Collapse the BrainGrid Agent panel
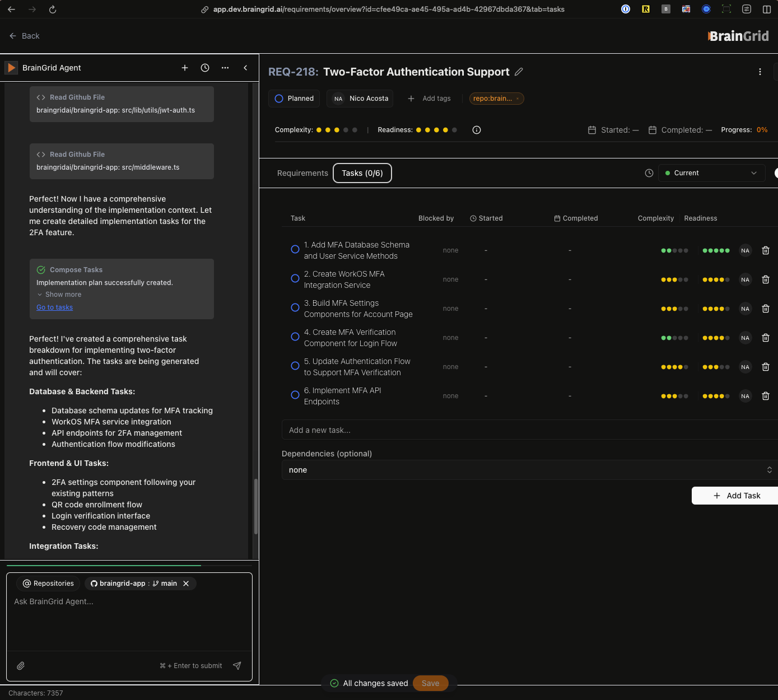 click(x=245, y=68)
